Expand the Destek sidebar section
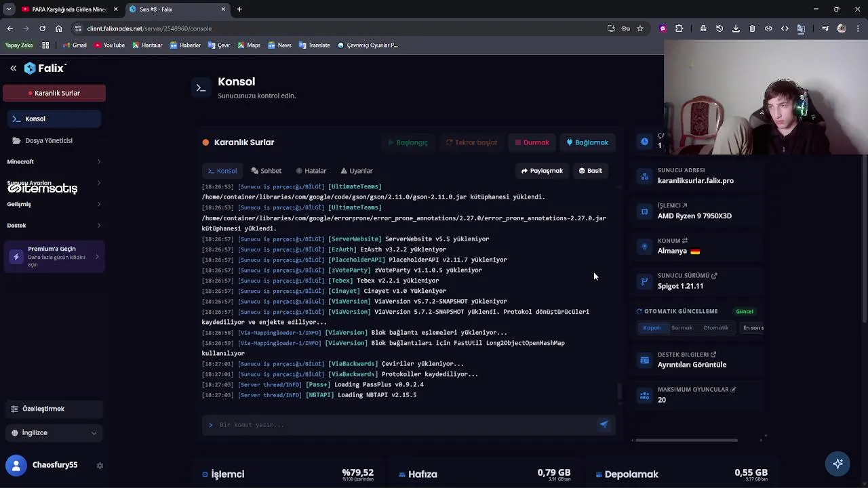 (x=54, y=225)
